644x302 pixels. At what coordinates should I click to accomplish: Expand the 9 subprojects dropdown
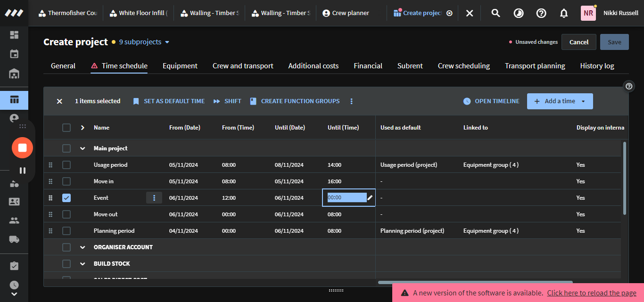click(x=144, y=42)
